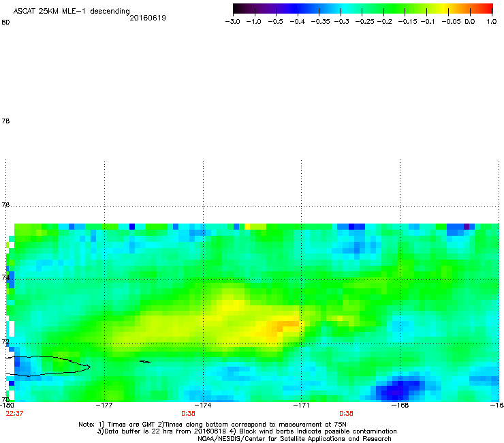Click the -0.05 colorbar label
This screenshot has width=504, height=443.
click(452, 22)
